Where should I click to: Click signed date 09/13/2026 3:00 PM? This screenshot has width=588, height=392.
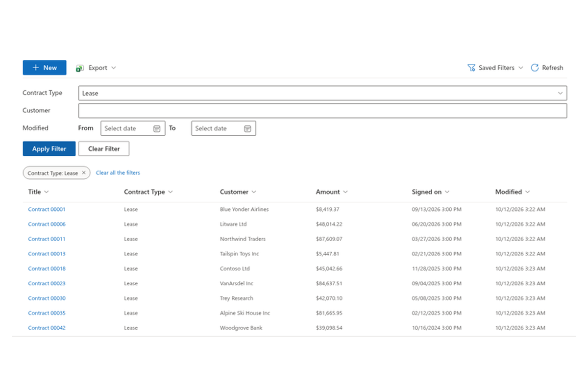(437, 210)
